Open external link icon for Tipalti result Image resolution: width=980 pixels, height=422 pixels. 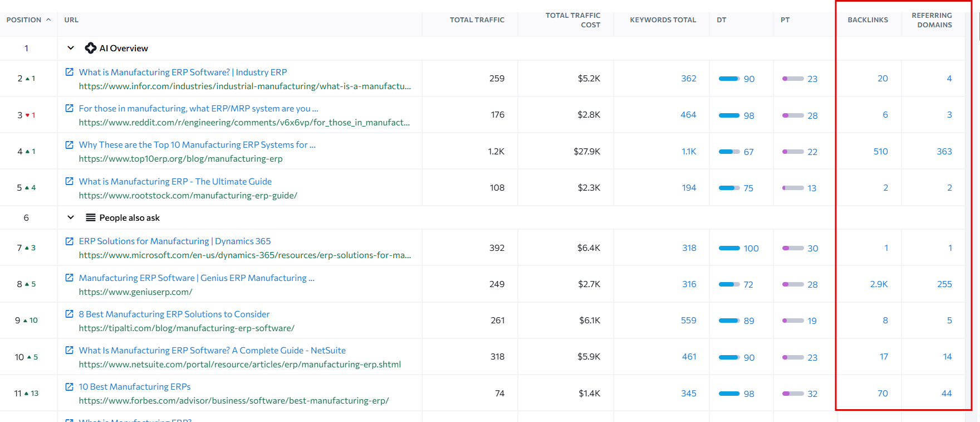coord(70,314)
